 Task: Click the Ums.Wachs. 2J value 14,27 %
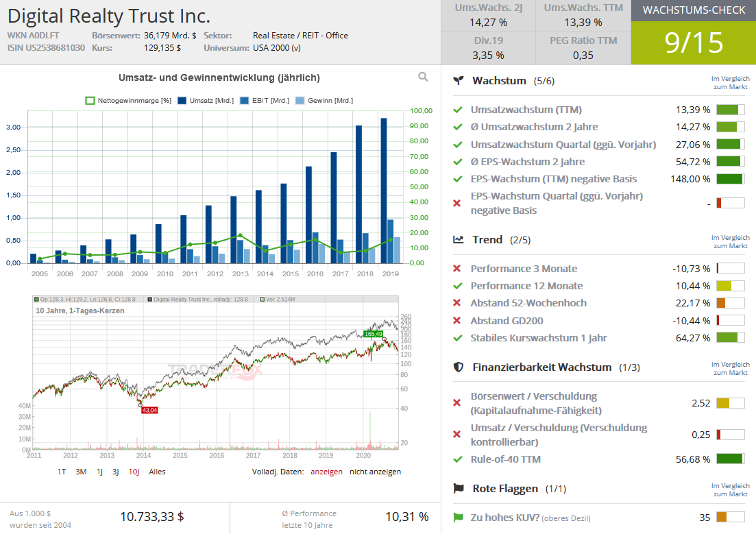click(489, 23)
